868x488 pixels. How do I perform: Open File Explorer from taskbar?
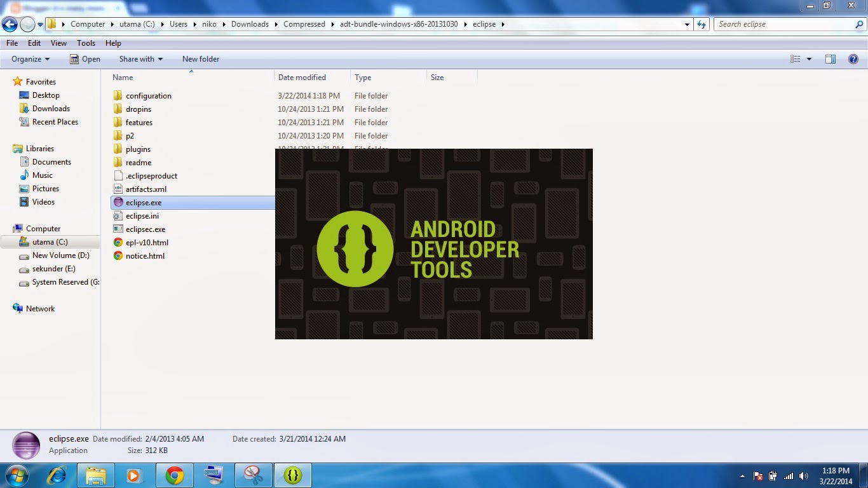coord(95,475)
